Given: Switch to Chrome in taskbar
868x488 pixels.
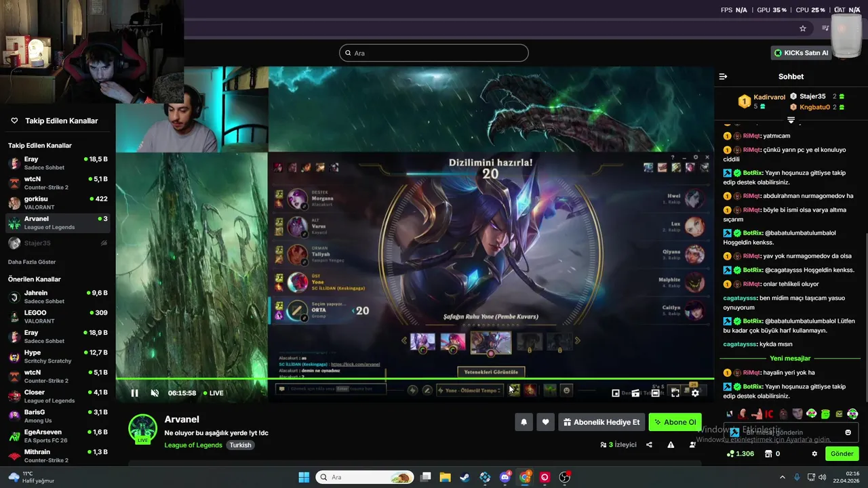Looking at the screenshot, I should pyautogui.click(x=525, y=477).
